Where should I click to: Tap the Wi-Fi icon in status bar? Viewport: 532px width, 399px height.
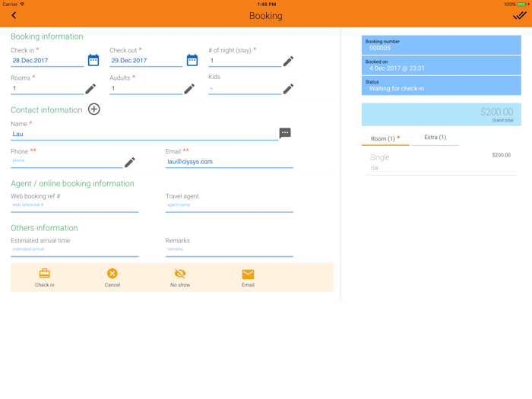click(22, 4)
